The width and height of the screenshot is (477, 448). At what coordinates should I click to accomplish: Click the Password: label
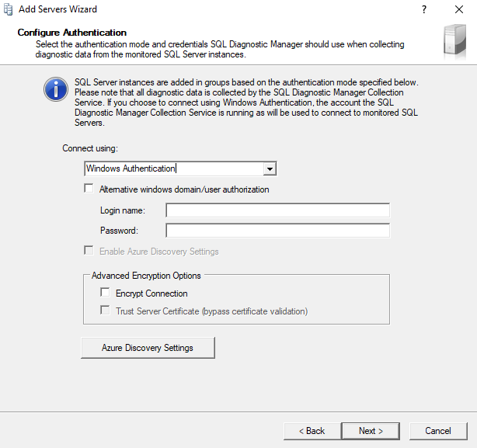(119, 231)
